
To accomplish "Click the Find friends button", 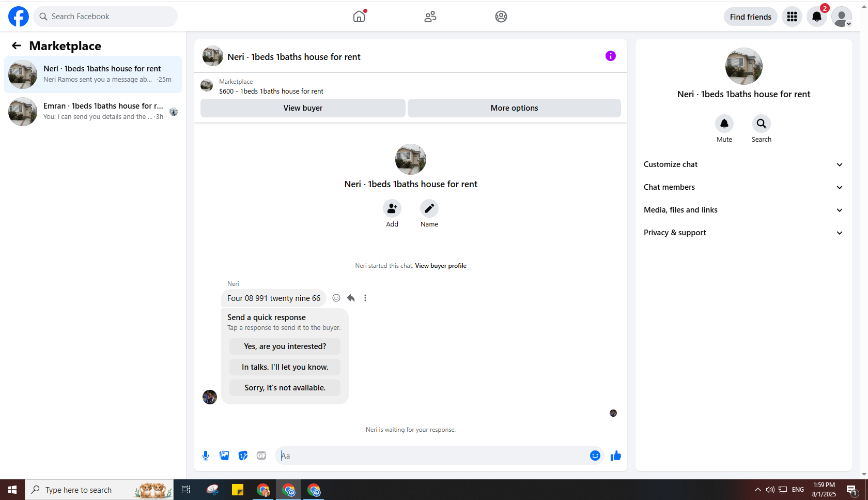I will tap(751, 17).
